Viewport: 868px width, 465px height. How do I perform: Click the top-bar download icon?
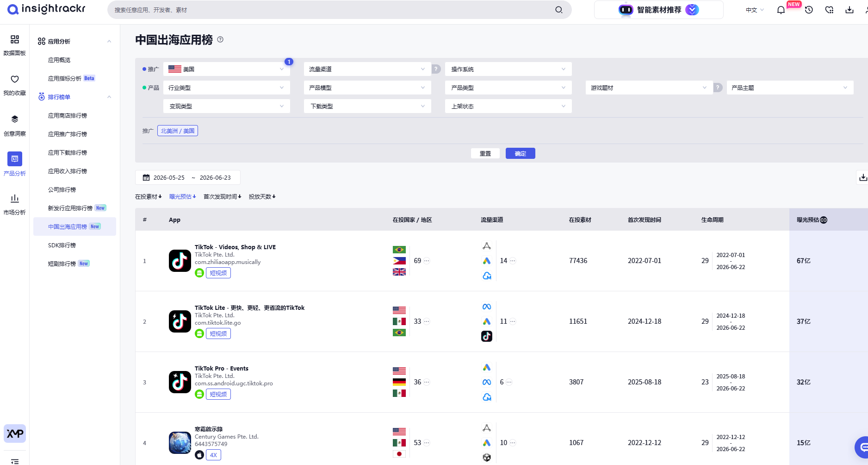pos(849,10)
